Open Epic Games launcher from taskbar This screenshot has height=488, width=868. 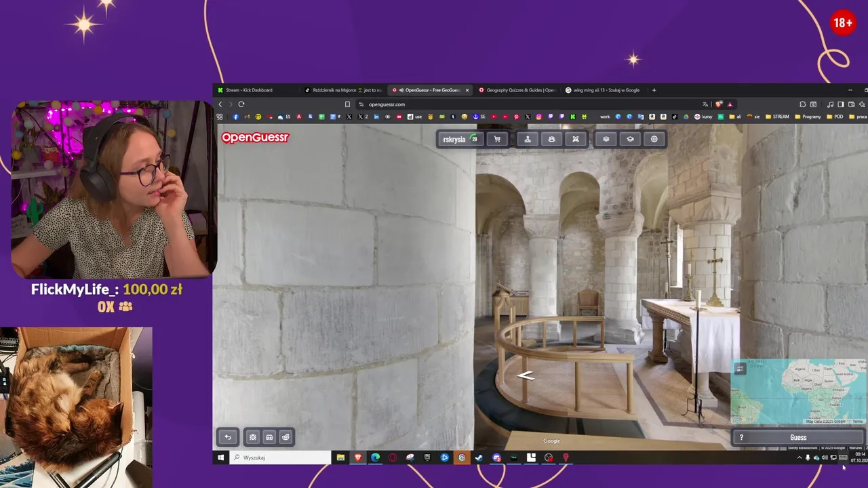[427, 457]
